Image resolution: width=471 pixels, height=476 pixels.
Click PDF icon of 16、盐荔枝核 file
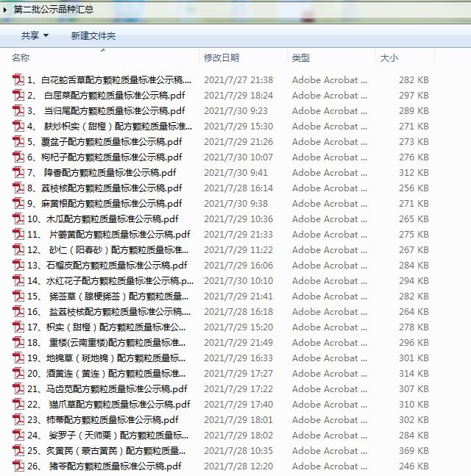click(x=18, y=312)
